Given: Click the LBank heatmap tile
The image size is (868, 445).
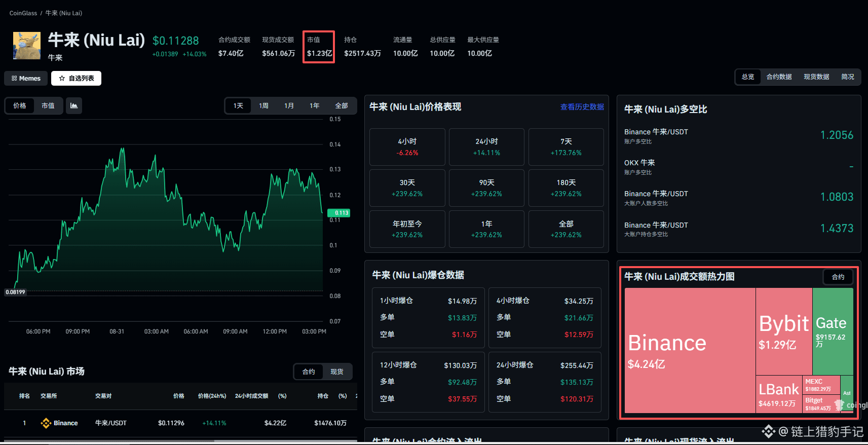Looking at the screenshot, I should [x=779, y=394].
